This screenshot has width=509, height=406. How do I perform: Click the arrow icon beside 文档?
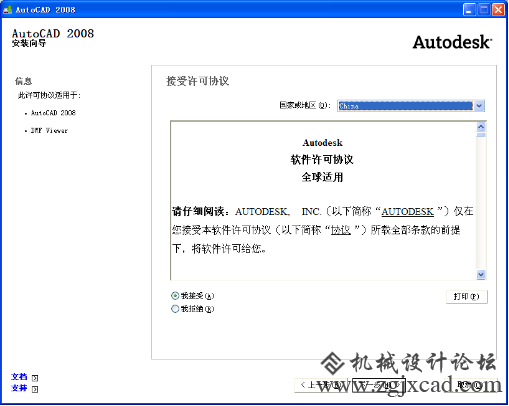(x=35, y=378)
